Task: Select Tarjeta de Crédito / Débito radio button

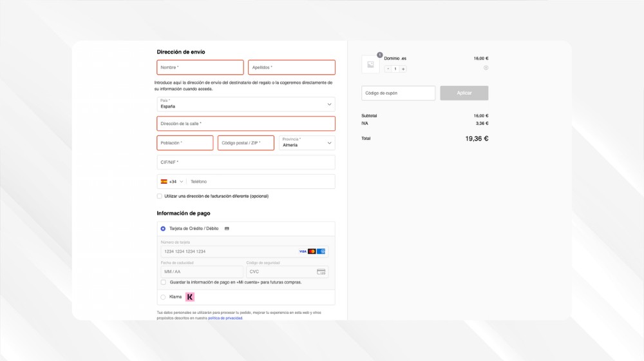Action: [x=163, y=229]
